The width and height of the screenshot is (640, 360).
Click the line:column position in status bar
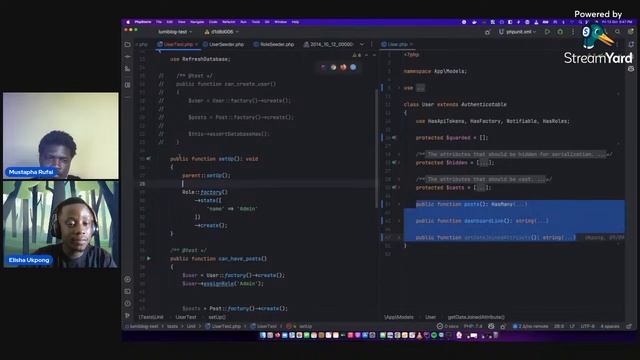coord(559,326)
